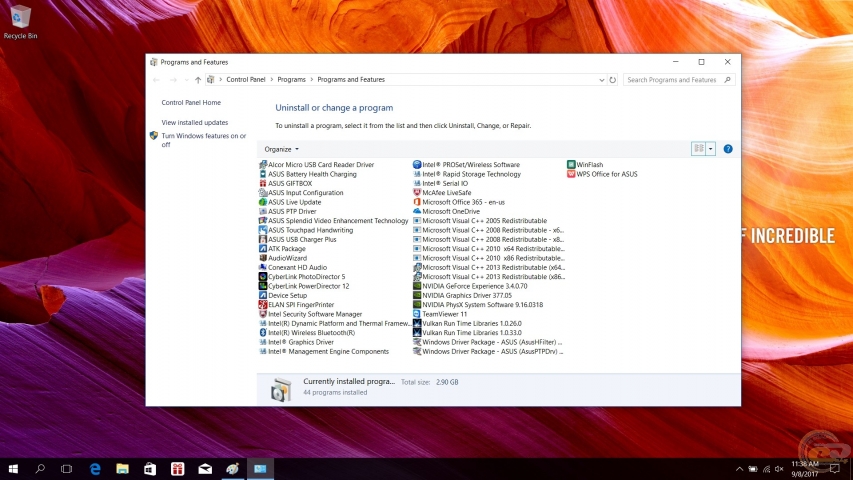Image resolution: width=853 pixels, height=480 pixels.
Task: Select the TeamViewer 11 icon
Action: click(417, 314)
